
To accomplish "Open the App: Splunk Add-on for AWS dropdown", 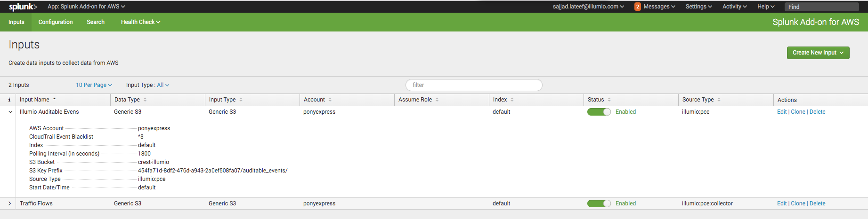I will tap(86, 7).
